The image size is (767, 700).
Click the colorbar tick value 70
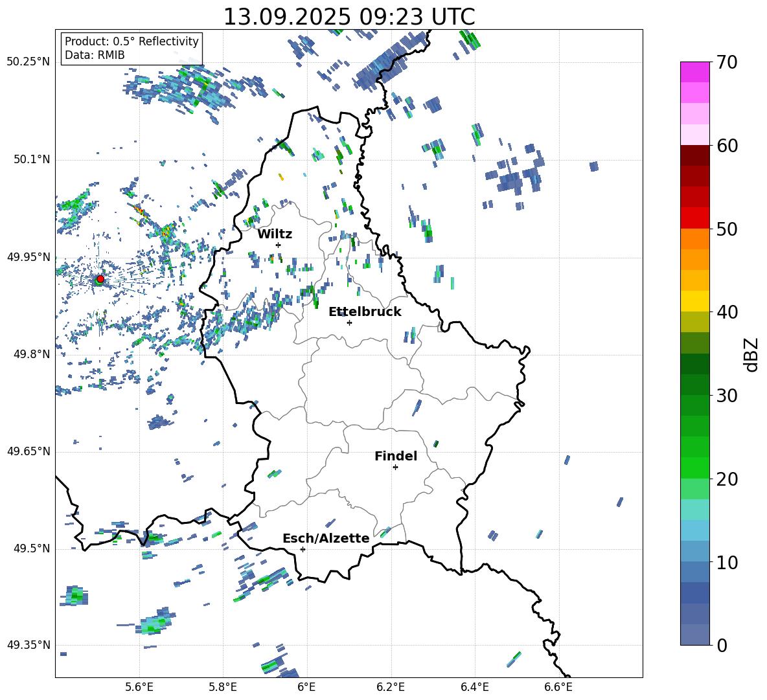727,63
